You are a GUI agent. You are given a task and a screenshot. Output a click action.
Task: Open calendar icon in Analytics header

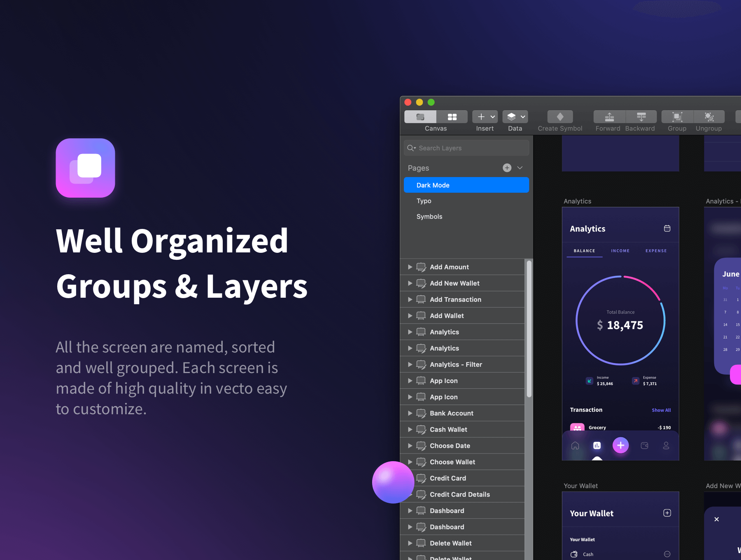667,229
